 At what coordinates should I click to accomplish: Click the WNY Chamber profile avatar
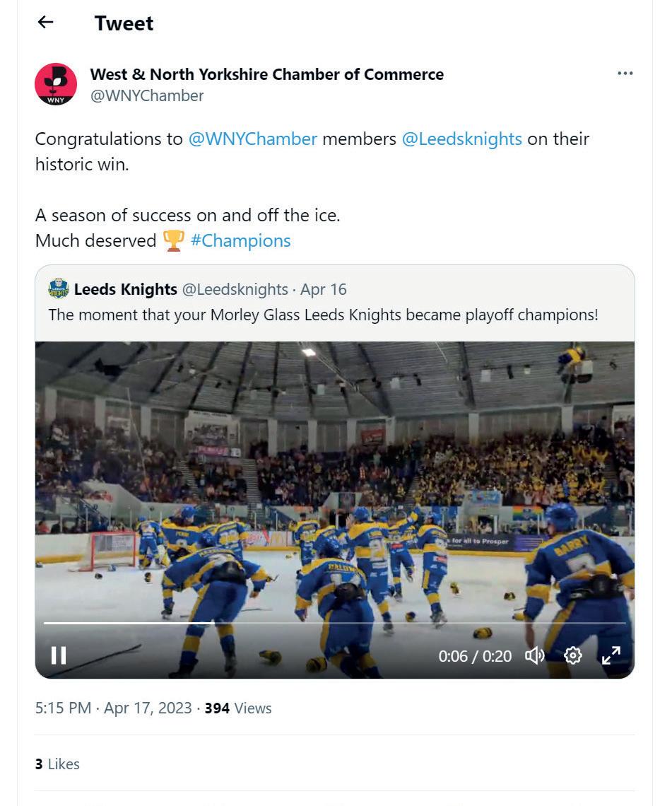click(x=56, y=84)
